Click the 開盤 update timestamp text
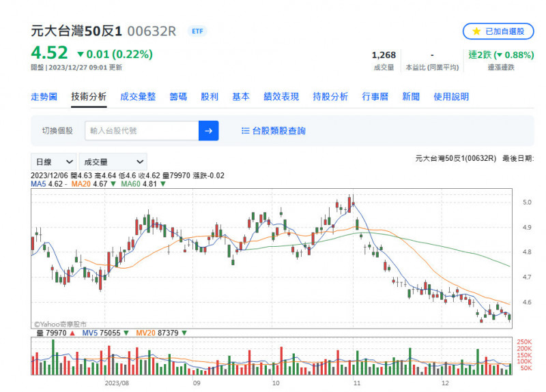 pos(76,67)
